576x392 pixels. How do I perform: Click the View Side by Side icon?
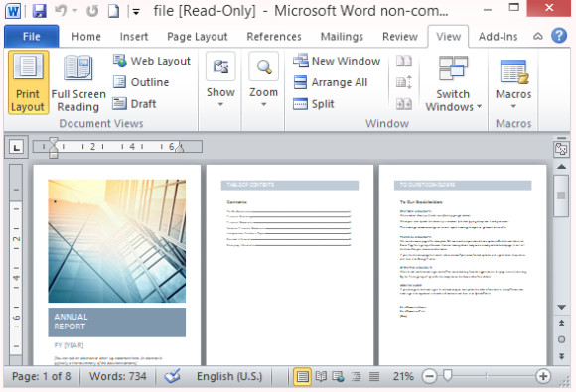pyautogui.click(x=404, y=61)
